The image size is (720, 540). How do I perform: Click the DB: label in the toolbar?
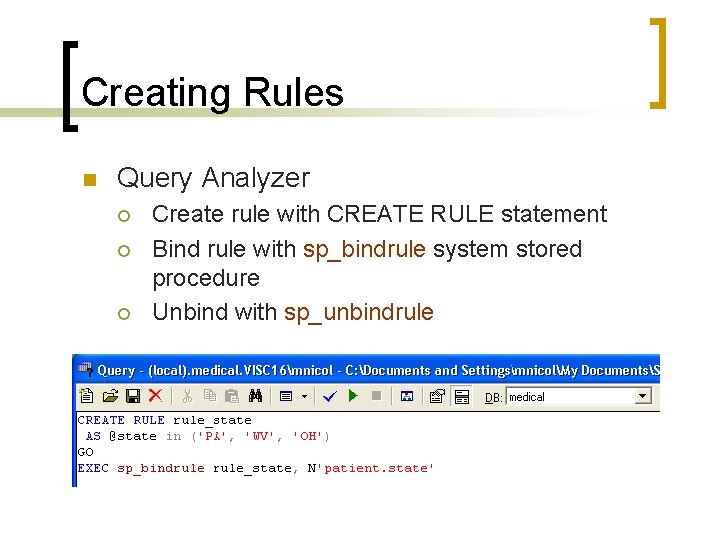[494, 398]
